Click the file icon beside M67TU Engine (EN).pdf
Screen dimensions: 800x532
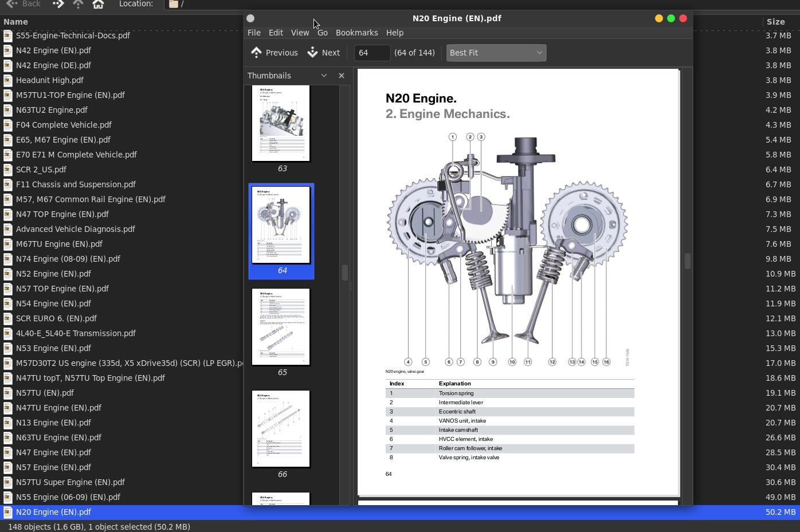coord(8,244)
